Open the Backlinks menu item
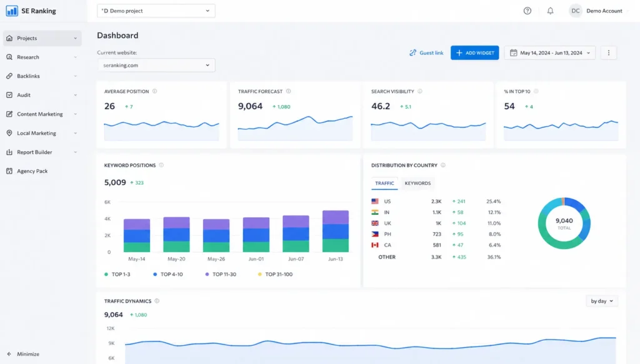The height and width of the screenshot is (364, 640). [42, 76]
